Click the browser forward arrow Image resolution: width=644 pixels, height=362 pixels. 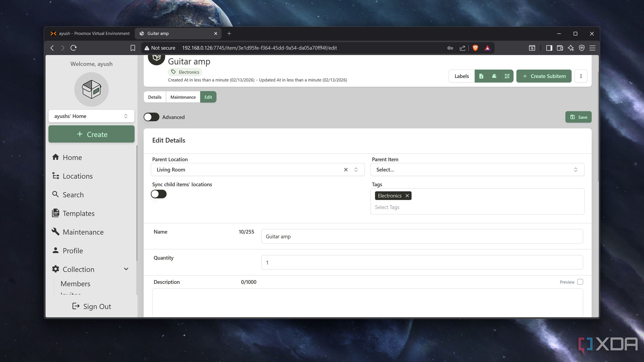coord(63,48)
